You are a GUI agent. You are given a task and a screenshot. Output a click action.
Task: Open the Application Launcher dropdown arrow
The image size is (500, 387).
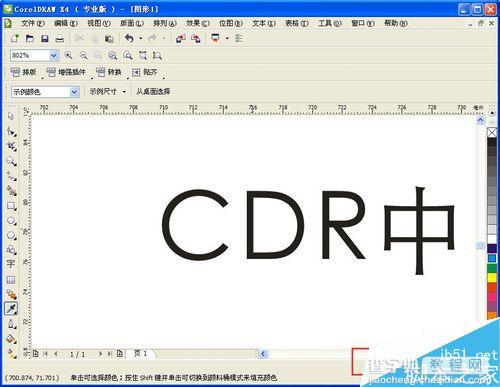[227, 39]
